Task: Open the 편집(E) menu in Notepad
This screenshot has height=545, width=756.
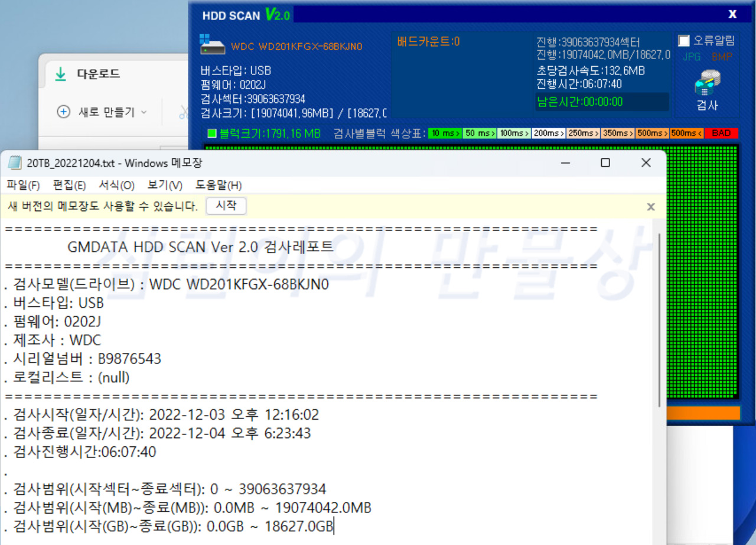Action: pos(69,186)
